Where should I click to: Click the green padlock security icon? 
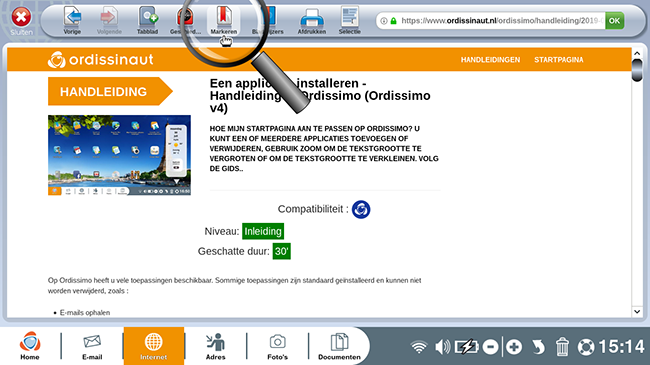click(393, 21)
